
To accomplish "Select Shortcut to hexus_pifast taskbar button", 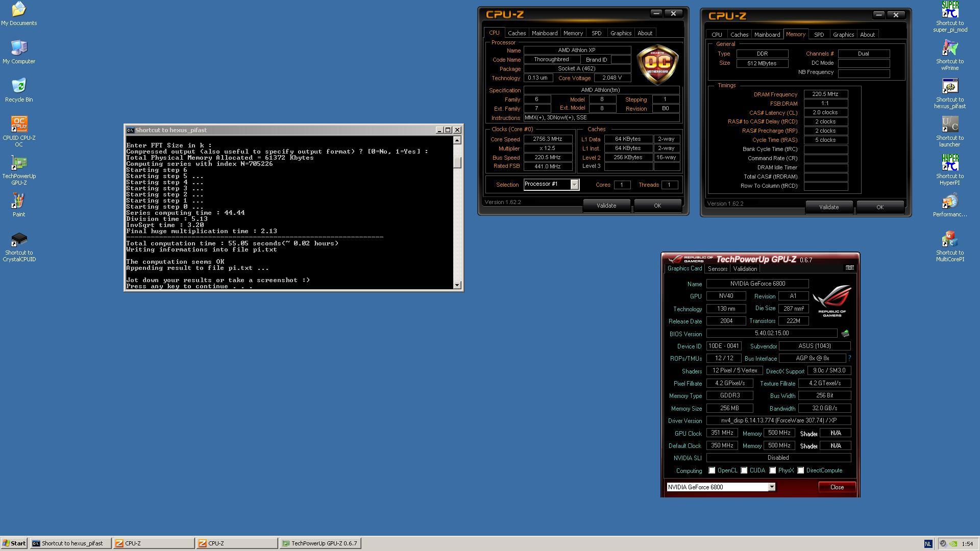I will (x=70, y=543).
